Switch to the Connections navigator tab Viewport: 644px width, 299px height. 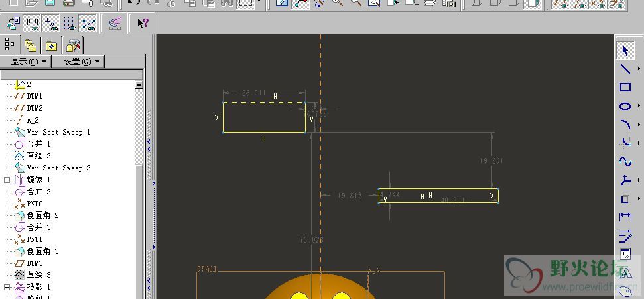point(73,45)
